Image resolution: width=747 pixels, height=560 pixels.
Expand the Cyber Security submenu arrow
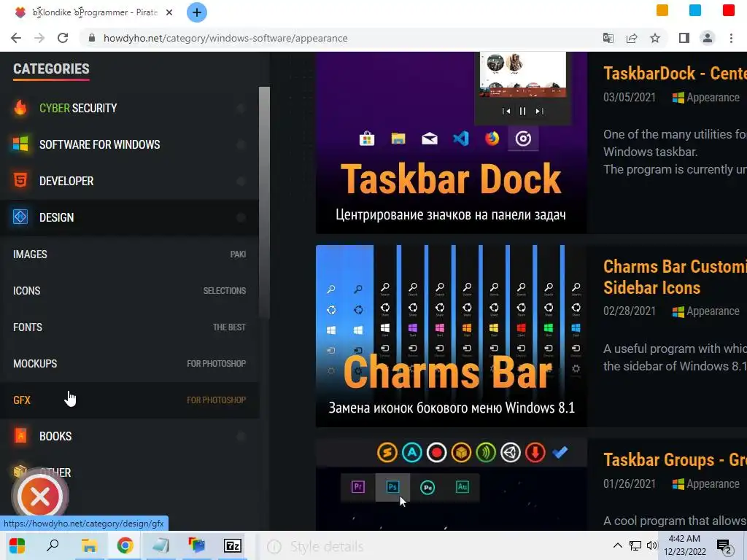[241, 108]
